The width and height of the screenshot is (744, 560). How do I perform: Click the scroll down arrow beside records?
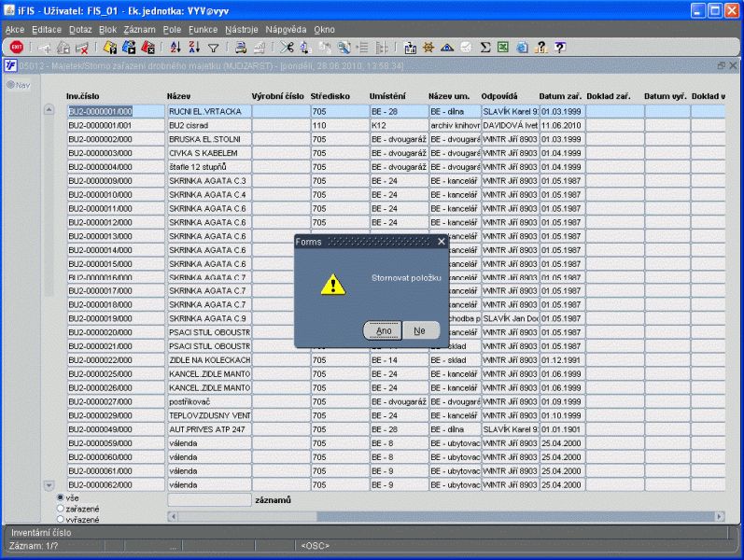49,485
